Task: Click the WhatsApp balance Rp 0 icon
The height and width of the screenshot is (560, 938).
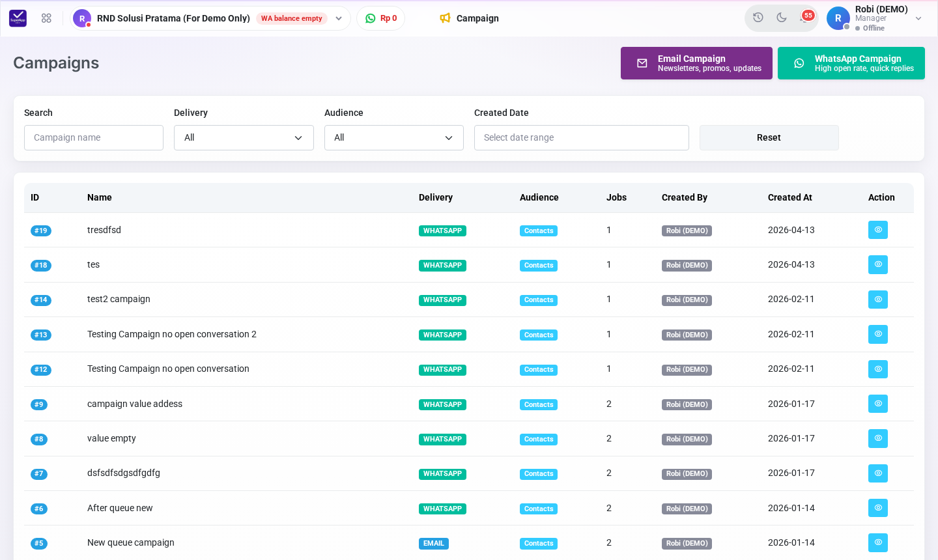Action: (371, 18)
